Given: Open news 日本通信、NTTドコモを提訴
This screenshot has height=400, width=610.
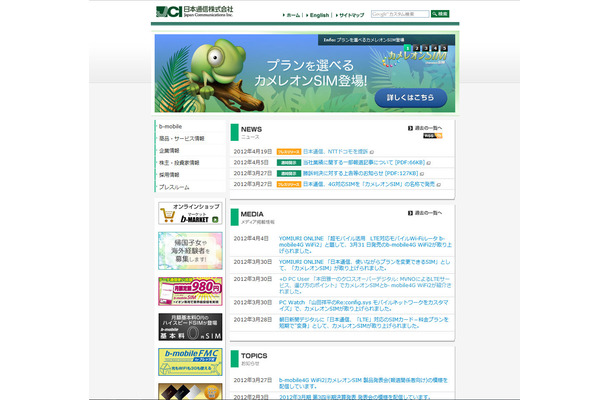Looking at the screenshot, I should point(335,151).
